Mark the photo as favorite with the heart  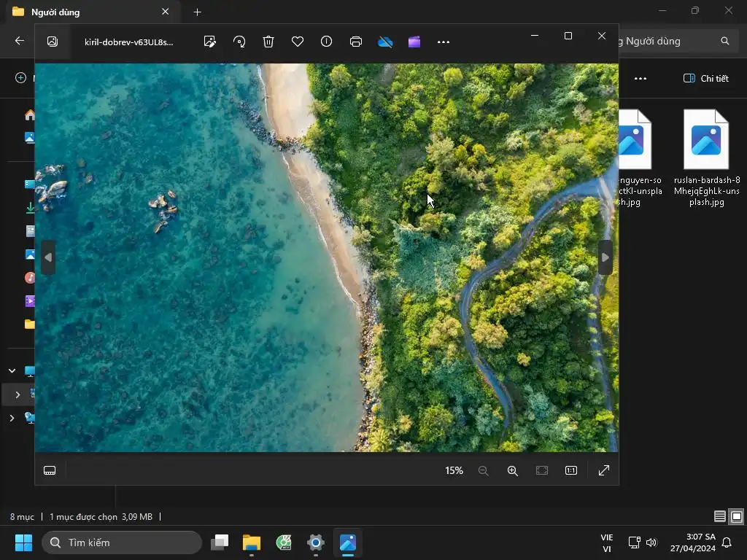[x=298, y=42]
